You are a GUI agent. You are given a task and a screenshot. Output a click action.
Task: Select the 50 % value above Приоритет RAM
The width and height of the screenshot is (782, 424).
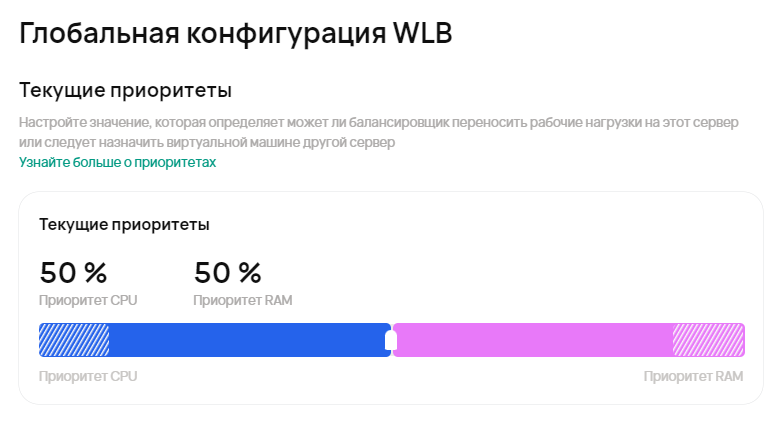[x=228, y=272]
